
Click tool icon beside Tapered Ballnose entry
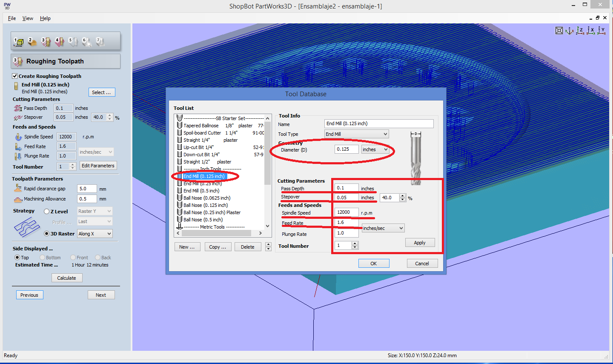[180, 125]
